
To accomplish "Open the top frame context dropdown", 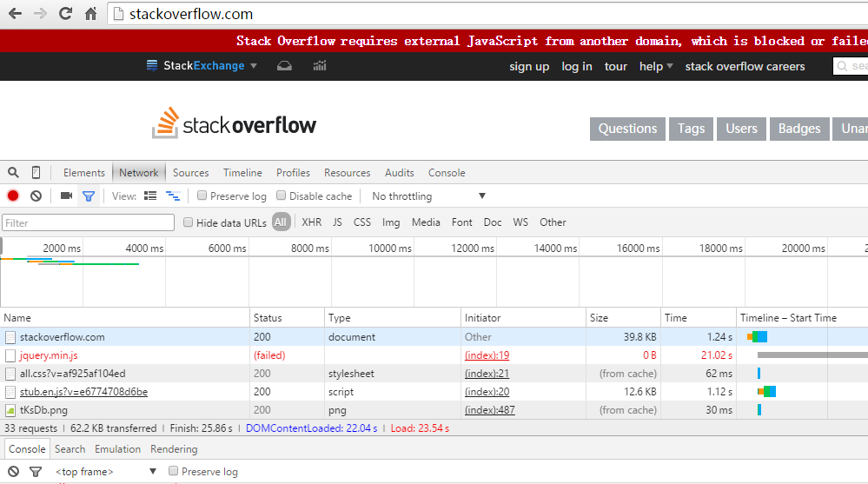I will (x=106, y=472).
